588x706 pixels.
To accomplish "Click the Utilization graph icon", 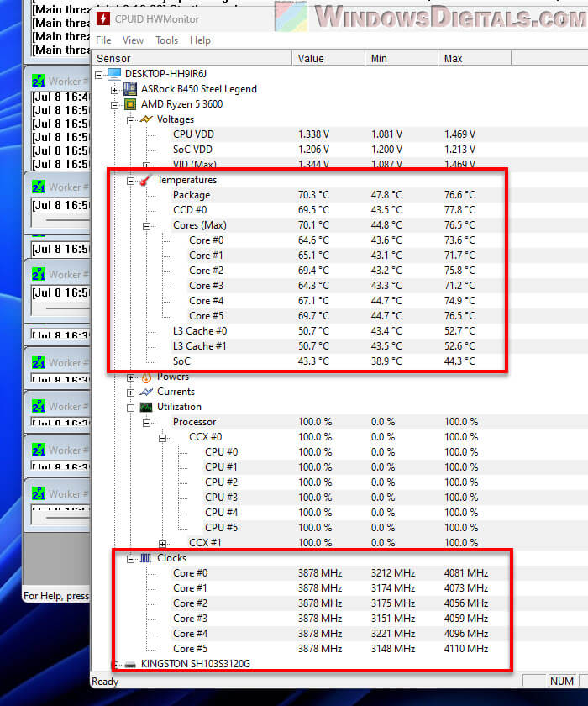I will 146,407.
